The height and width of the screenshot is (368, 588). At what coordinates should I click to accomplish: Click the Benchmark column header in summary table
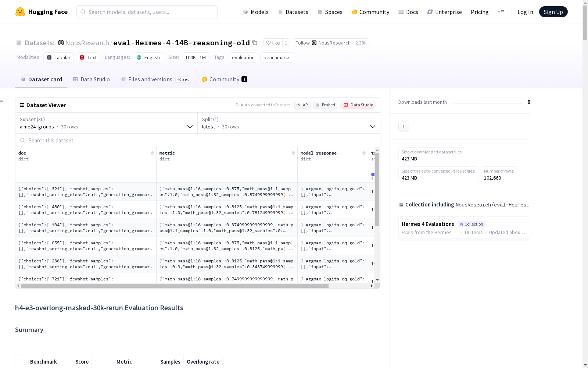coord(43,362)
